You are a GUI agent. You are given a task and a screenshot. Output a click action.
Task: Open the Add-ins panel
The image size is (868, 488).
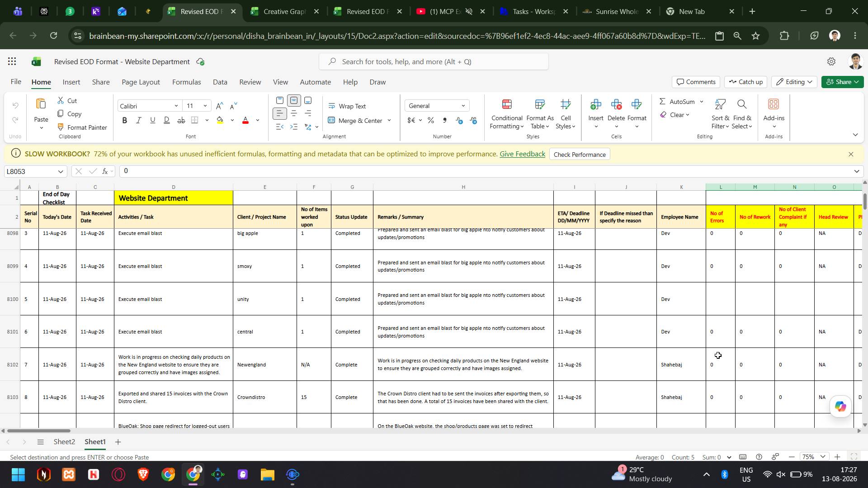(774, 114)
